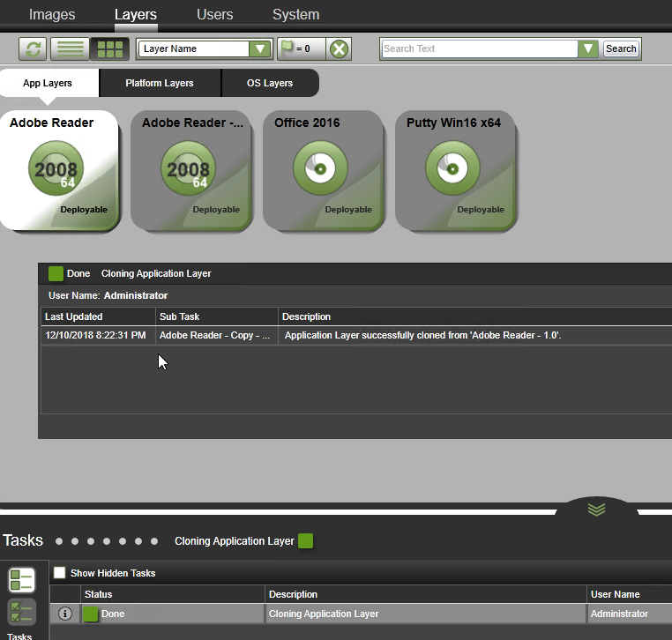Switch to grid view icon
This screenshot has height=640, width=672.
(x=109, y=48)
